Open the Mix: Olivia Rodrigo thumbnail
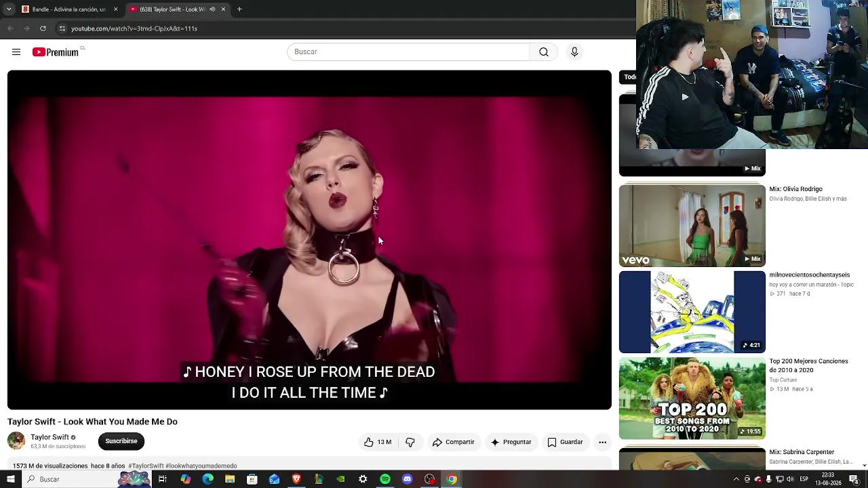The height and width of the screenshot is (488, 868). coord(692,226)
